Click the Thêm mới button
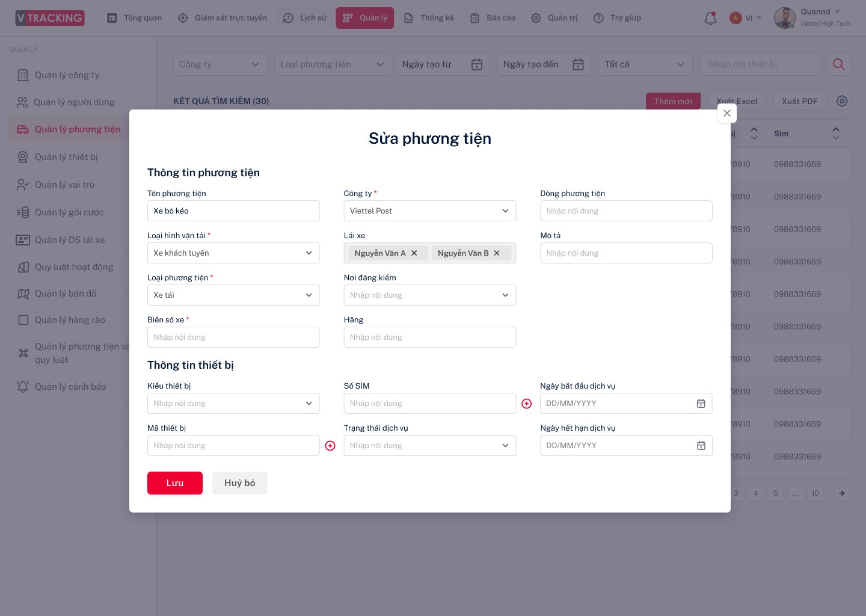 coord(673,101)
